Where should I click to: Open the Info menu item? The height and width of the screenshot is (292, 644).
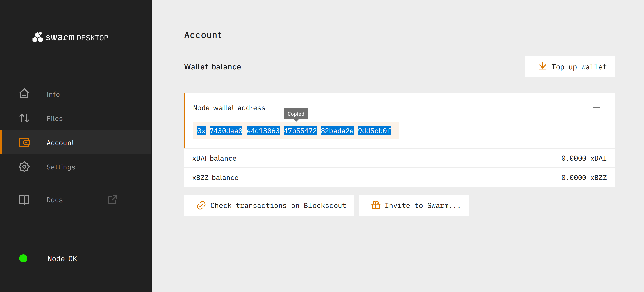pos(53,94)
